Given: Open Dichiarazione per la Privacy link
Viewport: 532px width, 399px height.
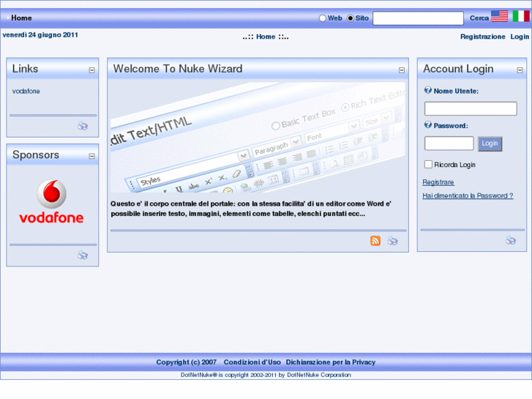Looking at the screenshot, I should pyautogui.click(x=331, y=362).
